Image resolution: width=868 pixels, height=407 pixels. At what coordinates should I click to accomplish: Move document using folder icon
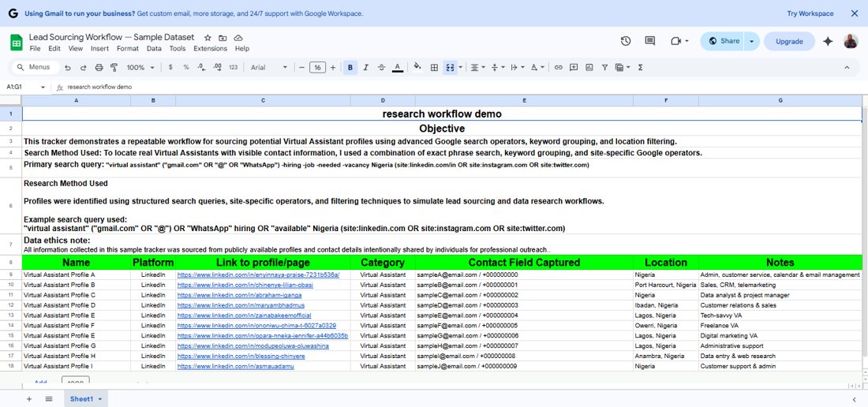223,38
